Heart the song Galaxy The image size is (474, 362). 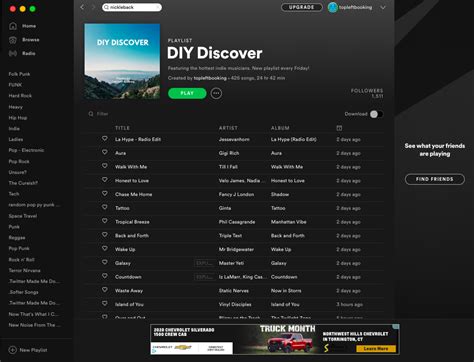pos(105,262)
